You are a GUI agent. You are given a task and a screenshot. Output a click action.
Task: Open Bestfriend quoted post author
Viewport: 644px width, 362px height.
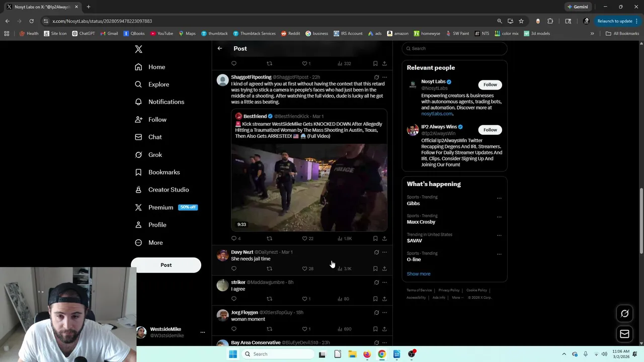pyautogui.click(x=255, y=116)
